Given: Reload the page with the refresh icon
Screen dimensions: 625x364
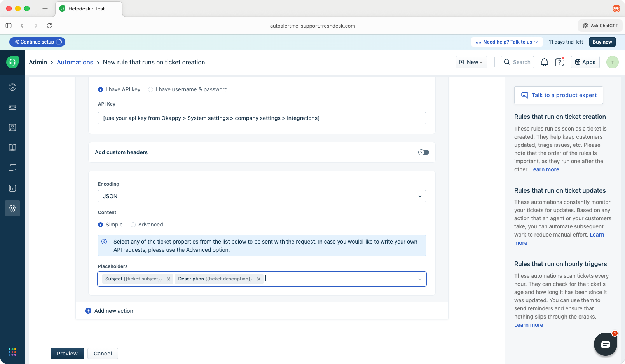Looking at the screenshot, I should pos(49,26).
